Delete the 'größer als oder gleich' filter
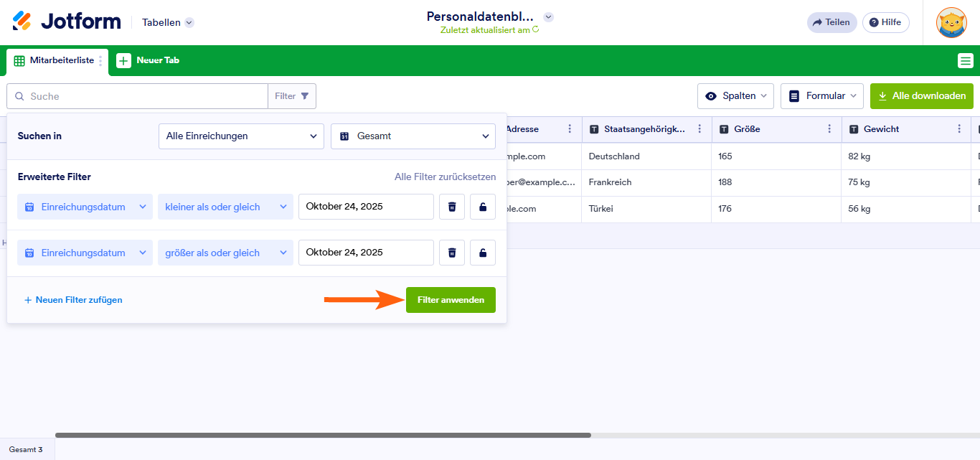Image resolution: width=980 pixels, height=460 pixels. (452, 253)
